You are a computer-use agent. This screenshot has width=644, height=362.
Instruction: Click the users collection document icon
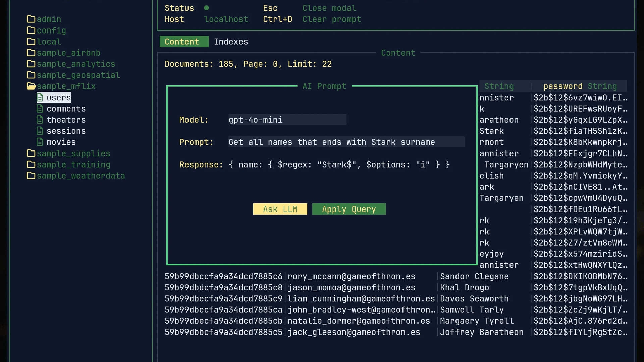[40, 97]
